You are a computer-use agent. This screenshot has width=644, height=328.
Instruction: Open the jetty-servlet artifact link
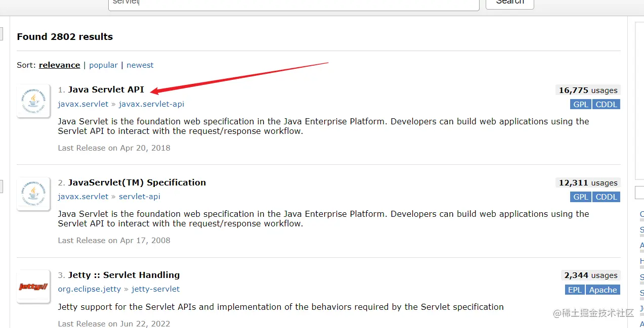155,289
